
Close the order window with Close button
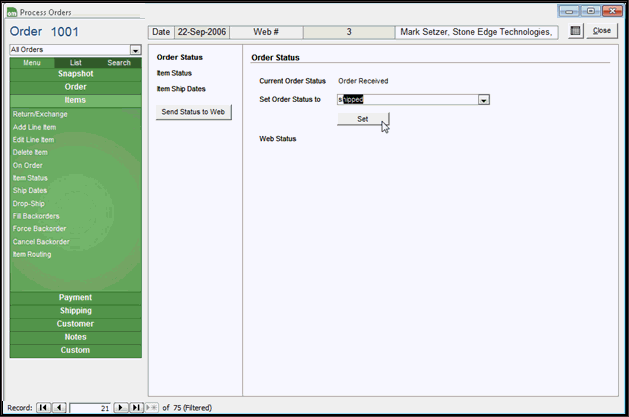(x=602, y=31)
